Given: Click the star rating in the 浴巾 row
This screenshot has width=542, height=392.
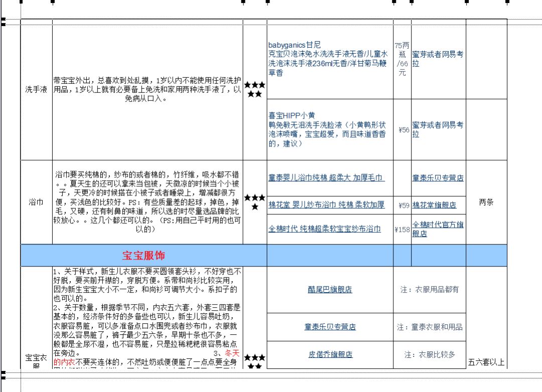Looking at the screenshot, I should (254, 200).
